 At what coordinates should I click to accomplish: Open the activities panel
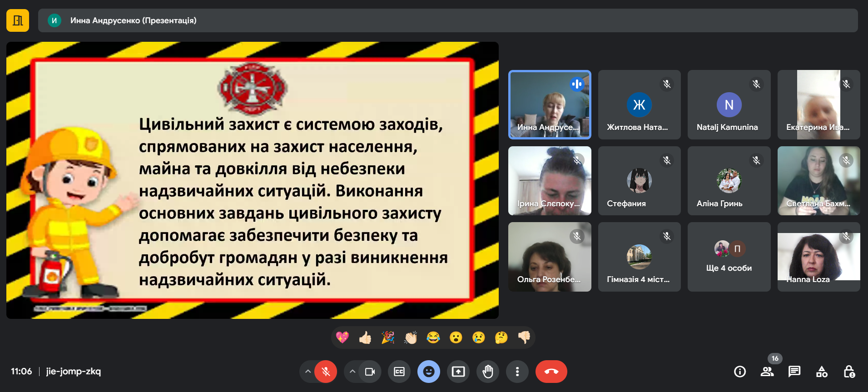[822, 372]
